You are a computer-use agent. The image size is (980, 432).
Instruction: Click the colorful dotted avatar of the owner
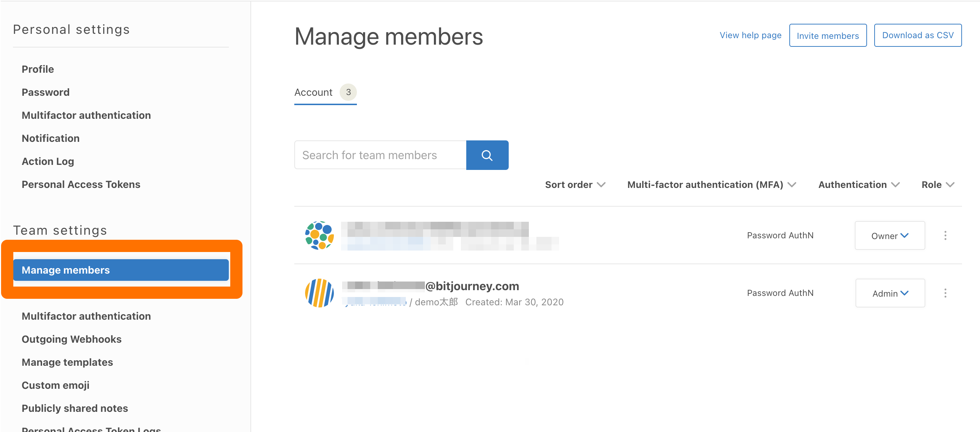click(x=319, y=235)
